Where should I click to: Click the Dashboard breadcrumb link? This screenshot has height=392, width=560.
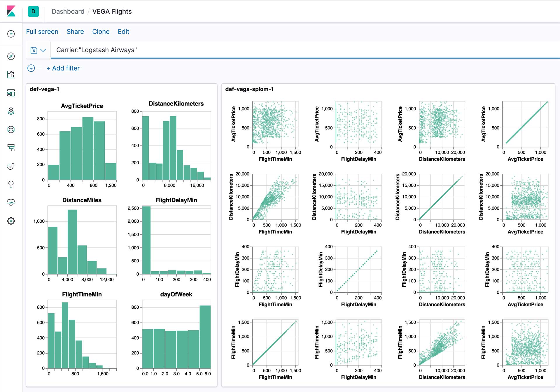[68, 11]
